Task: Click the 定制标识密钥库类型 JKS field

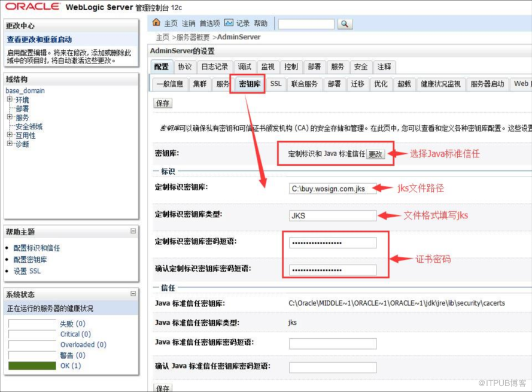Action: click(x=333, y=215)
